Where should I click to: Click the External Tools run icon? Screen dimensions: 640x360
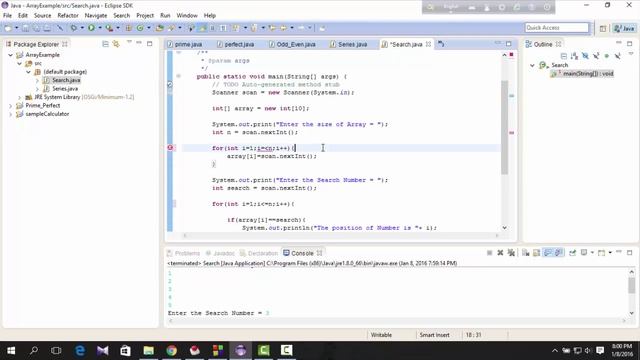[x=109, y=28]
